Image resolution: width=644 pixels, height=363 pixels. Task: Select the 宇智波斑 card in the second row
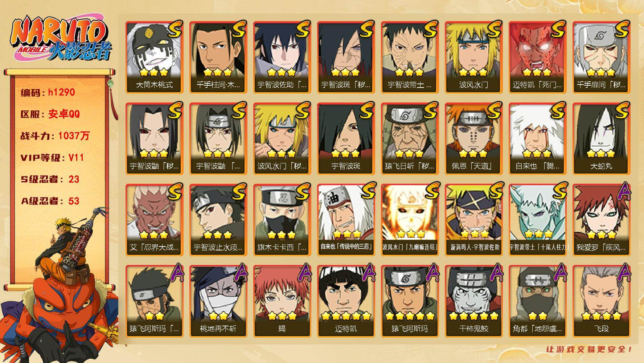[x=346, y=138]
